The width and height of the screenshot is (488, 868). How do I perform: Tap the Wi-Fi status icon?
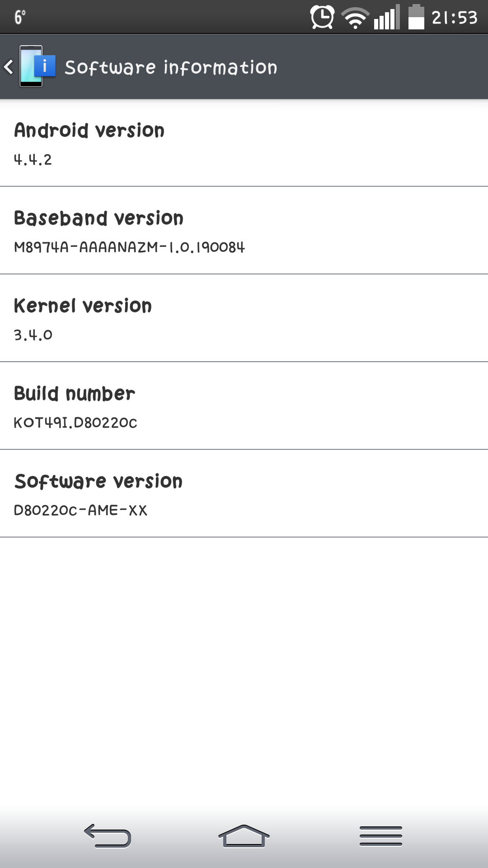(x=355, y=18)
